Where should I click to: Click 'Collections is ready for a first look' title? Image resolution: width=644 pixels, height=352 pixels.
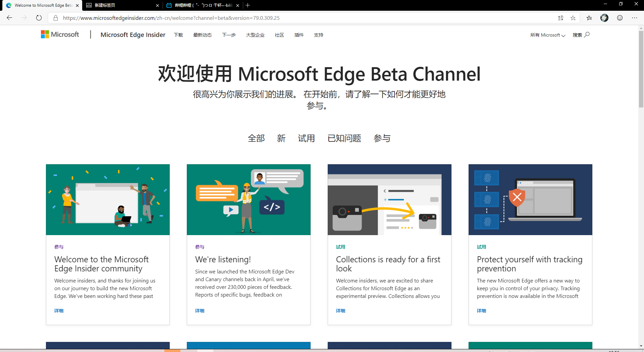388,264
